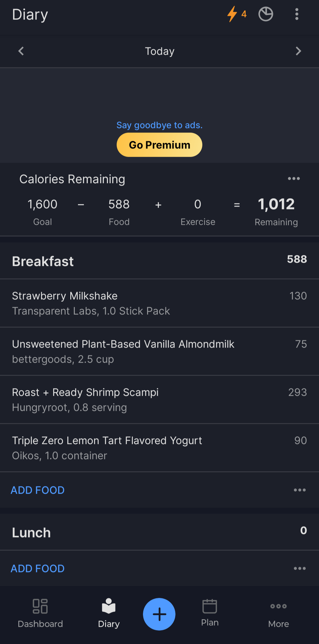The width and height of the screenshot is (319, 644).
Task: Open the Today date selector
Action: [x=159, y=51]
